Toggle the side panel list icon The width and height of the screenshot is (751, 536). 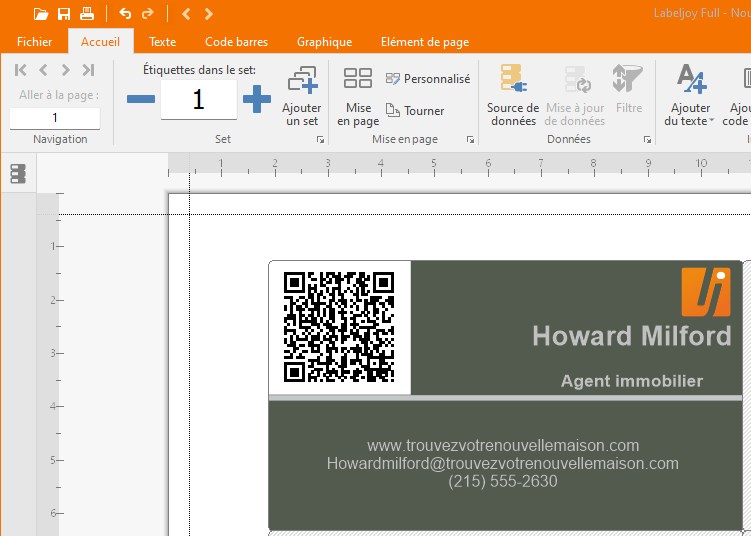click(18, 173)
